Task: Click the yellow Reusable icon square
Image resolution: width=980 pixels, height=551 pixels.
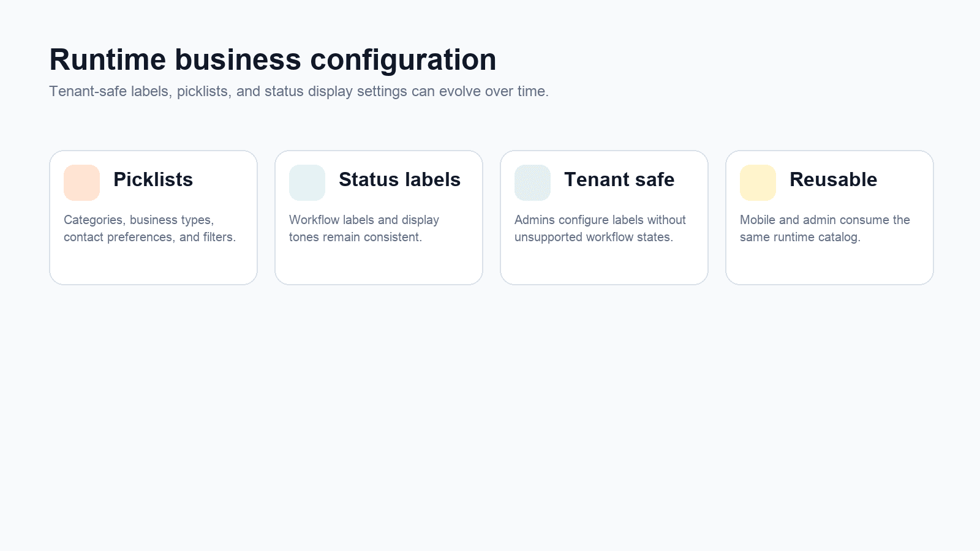Action: pyautogui.click(x=758, y=182)
